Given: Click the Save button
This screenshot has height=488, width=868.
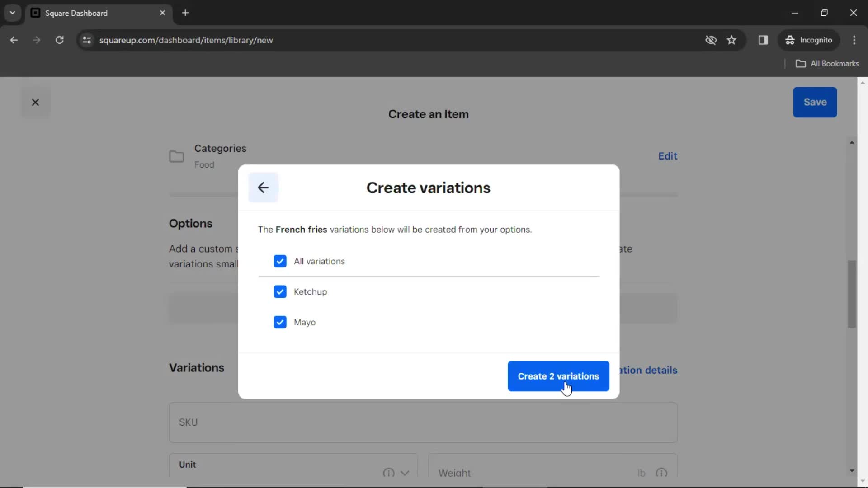Looking at the screenshot, I should 815,103.
